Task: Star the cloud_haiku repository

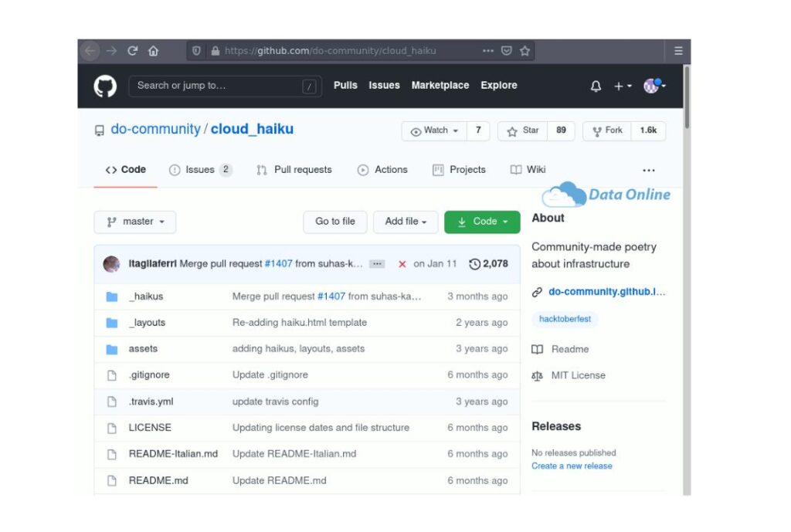Action: pyautogui.click(x=523, y=130)
